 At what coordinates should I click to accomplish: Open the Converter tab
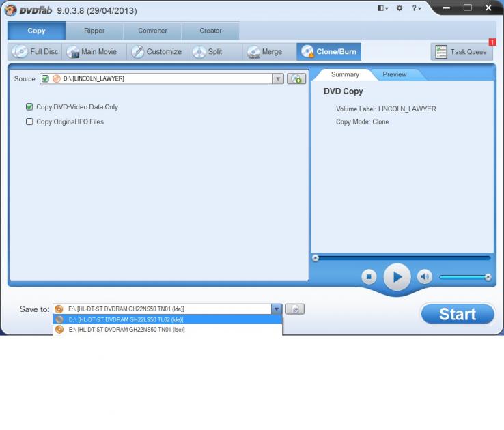click(152, 31)
